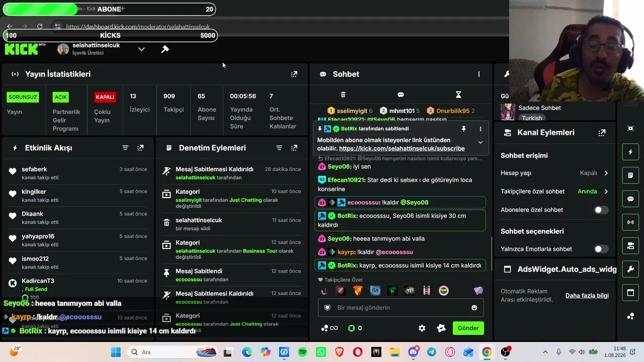Pop out the Yayın İstatistikleri panel
The height and width of the screenshot is (362, 644).
294,74
